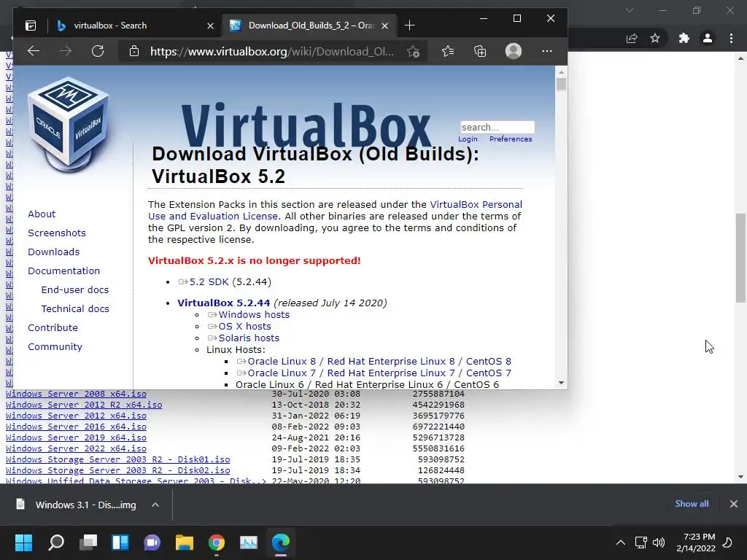Open Edge tab actions menu

coord(31,26)
